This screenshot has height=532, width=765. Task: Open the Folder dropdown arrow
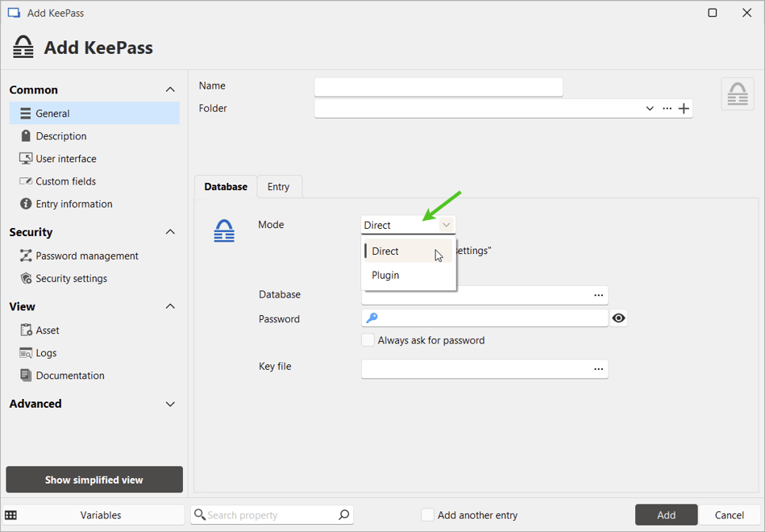coord(650,108)
